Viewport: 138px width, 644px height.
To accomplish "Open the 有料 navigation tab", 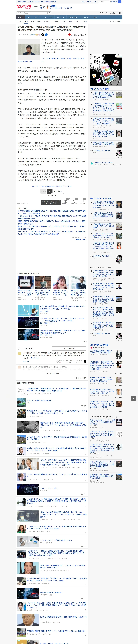I will (95, 17).
